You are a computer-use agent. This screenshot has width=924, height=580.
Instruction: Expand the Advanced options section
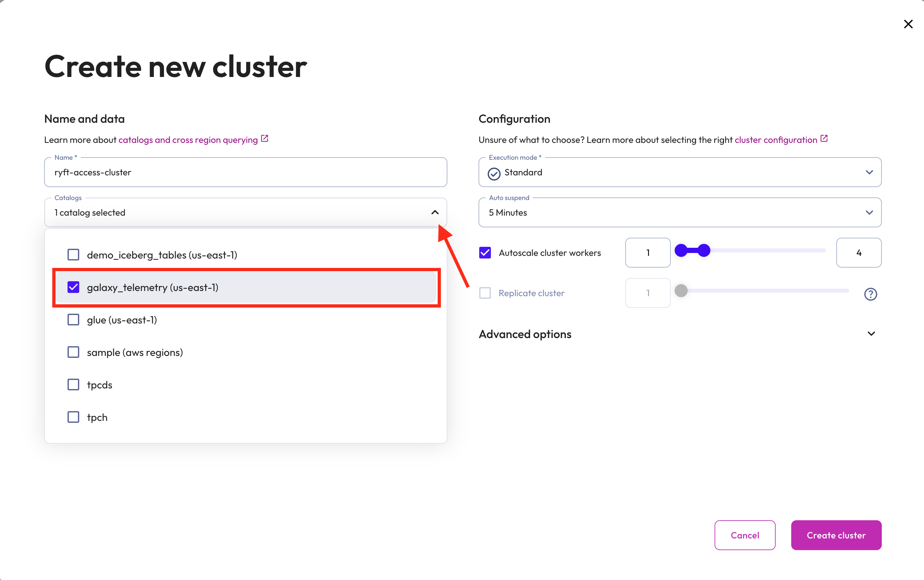click(871, 334)
